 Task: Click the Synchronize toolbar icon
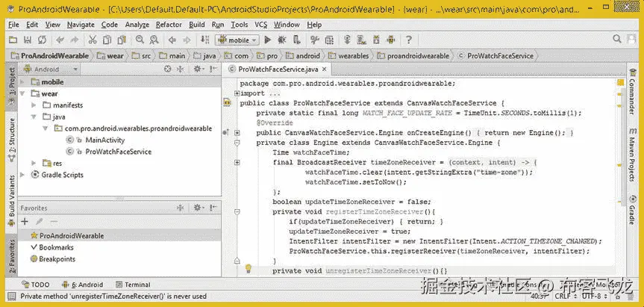coord(42,40)
